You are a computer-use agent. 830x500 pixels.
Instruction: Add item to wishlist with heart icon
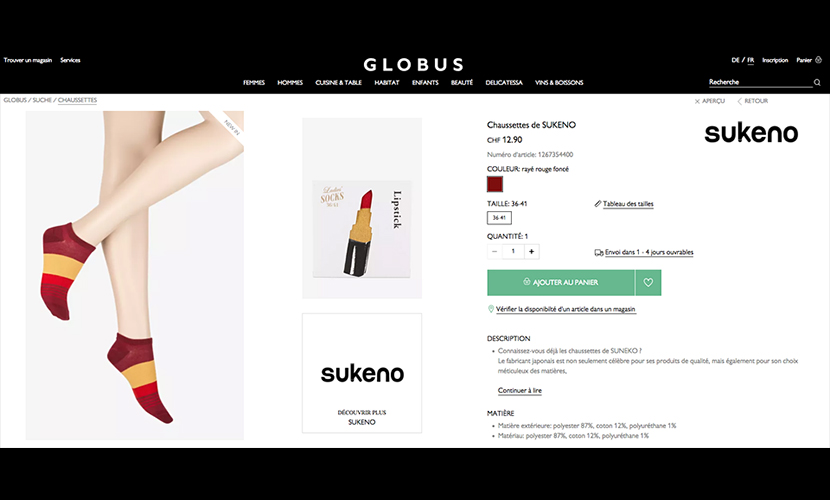coord(648,283)
